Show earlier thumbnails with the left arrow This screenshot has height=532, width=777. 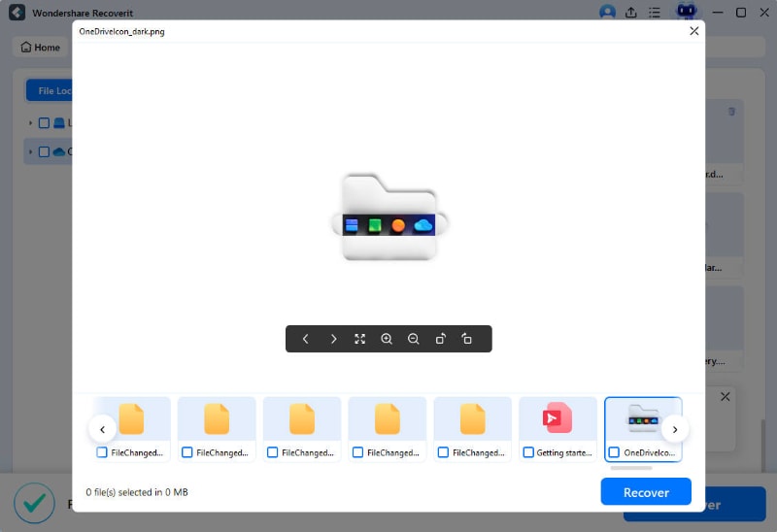[103, 429]
